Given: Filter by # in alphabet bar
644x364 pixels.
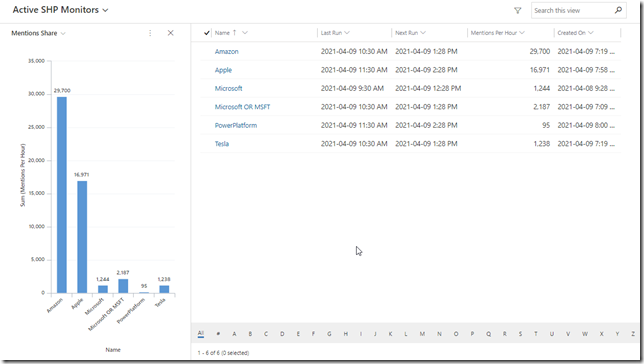Looking at the screenshot, I should [x=218, y=334].
